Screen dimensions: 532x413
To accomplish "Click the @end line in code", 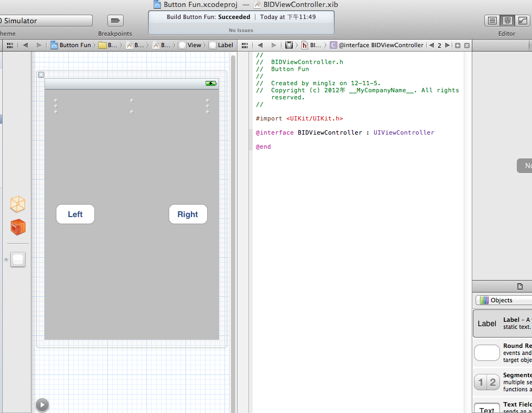I will [263, 147].
